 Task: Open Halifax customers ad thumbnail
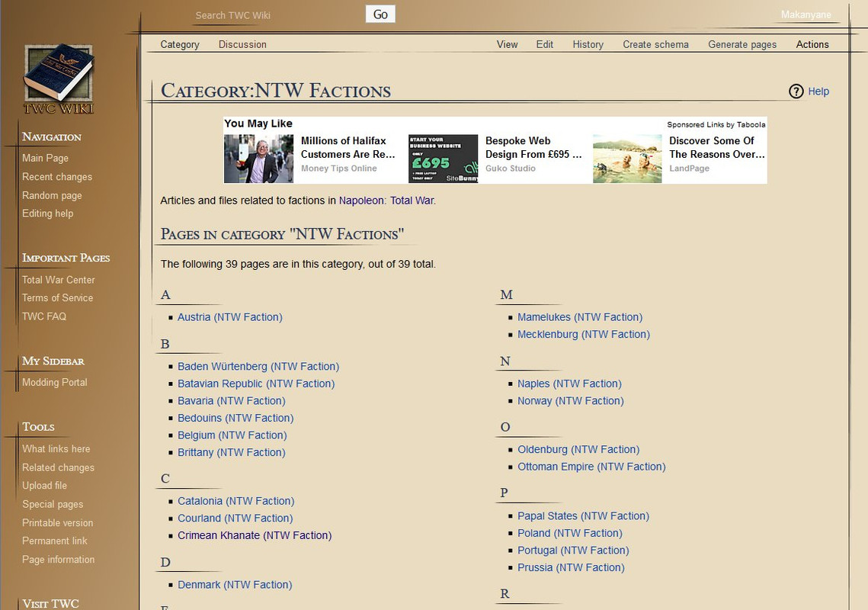(x=258, y=159)
